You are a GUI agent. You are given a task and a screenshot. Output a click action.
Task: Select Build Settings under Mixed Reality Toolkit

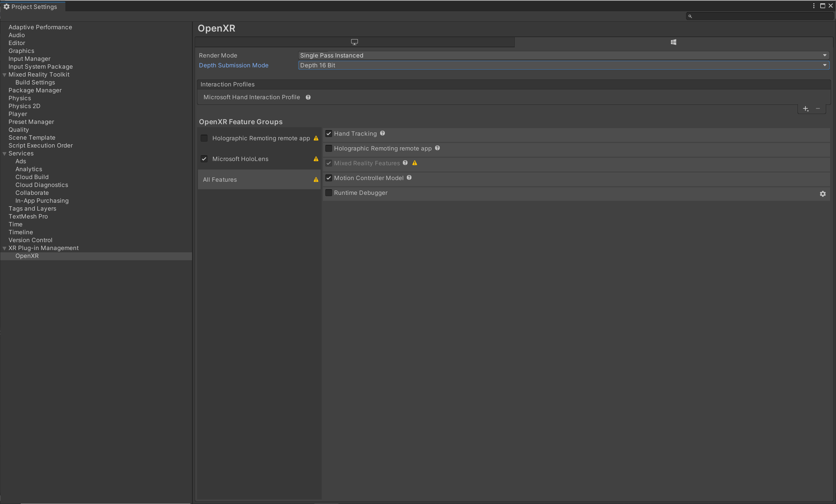pos(35,82)
